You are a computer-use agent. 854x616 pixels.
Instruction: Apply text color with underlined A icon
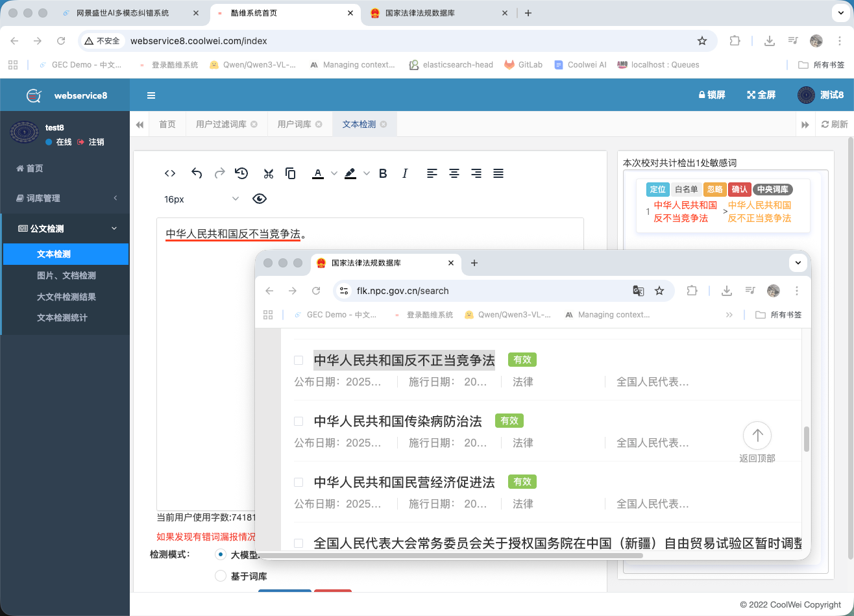coord(318,173)
